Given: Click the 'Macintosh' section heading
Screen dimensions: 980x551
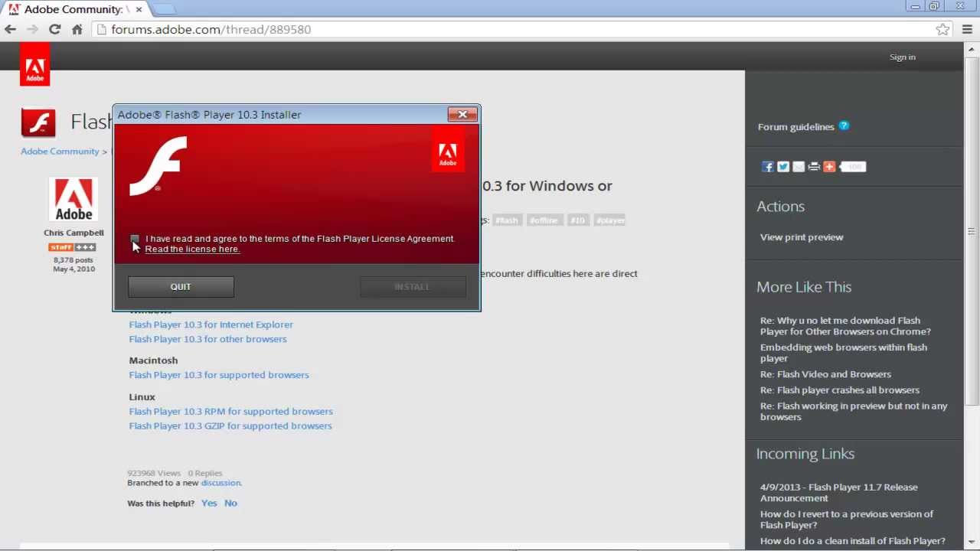Looking at the screenshot, I should coord(153,360).
